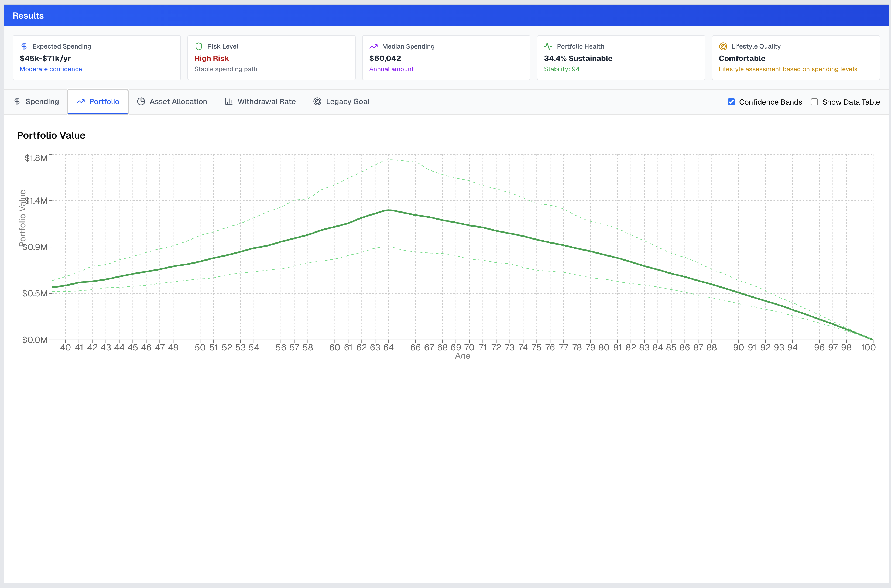Screen dimensions: 891x588
Task: Click the pulse icon beside Portfolio Health
Action: pyautogui.click(x=548, y=46)
